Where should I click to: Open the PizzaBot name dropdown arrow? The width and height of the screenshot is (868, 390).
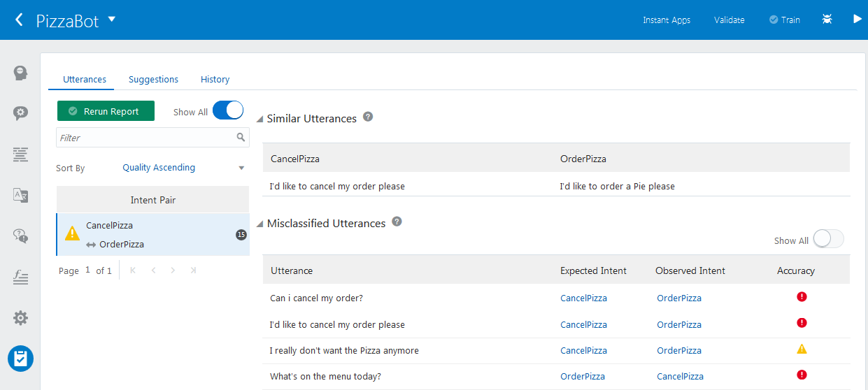point(112,19)
